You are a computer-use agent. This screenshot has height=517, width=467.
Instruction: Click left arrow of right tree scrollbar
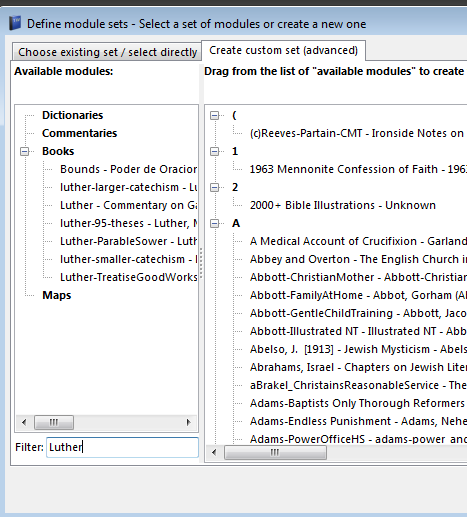(214, 453)
